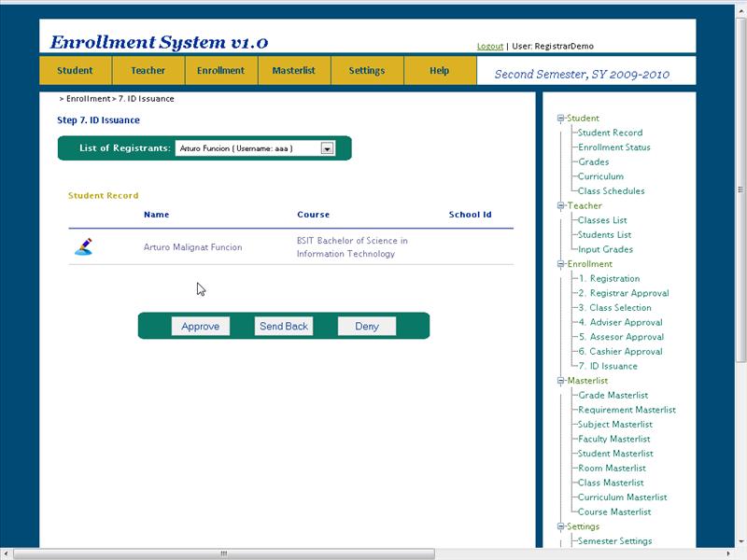Click the horizontal scrollbar right arrow
The image size is (747, 560).
click(729, 553)
